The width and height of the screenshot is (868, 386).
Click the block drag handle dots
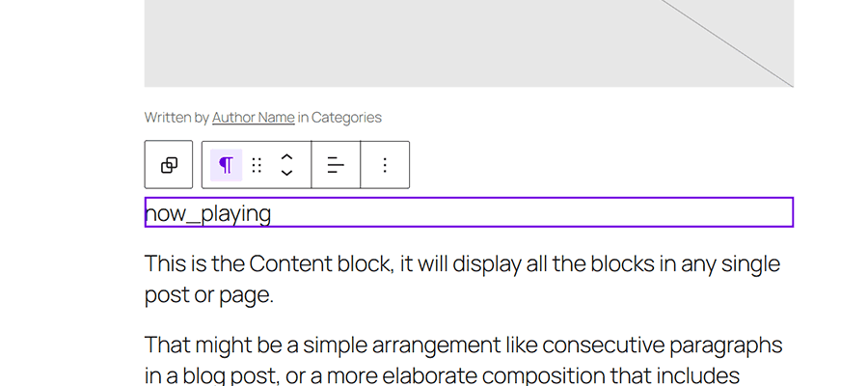(x=257, y=165)
